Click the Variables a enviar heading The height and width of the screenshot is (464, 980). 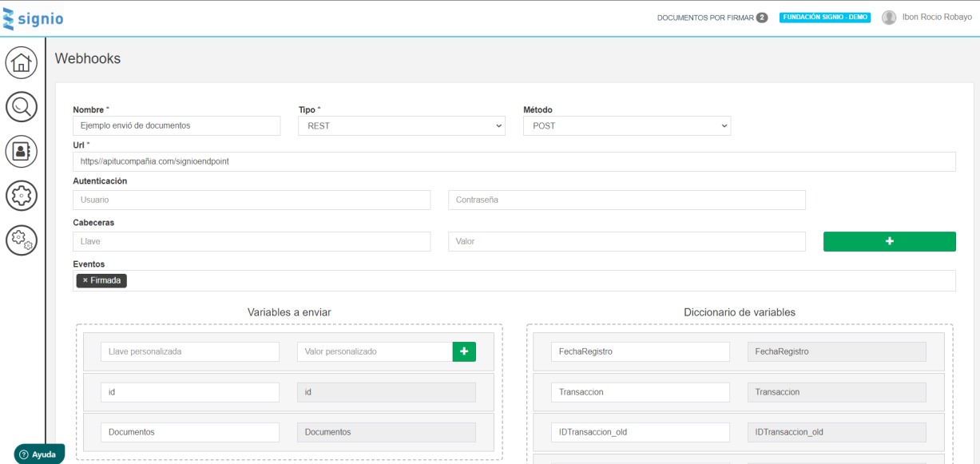(x=289, y=312)
